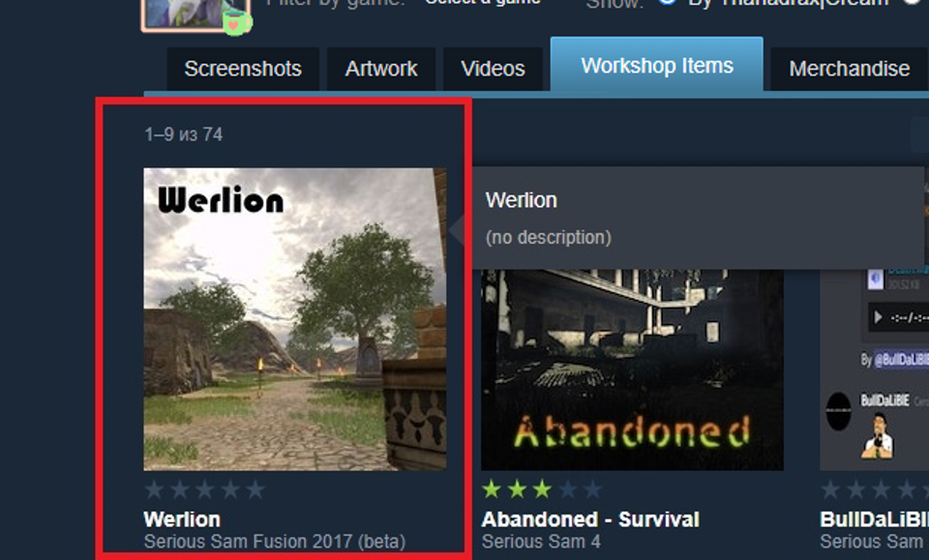This screenshot has width=929, height=560.
Task: Click the star rating under BullDaLiBlE item
Action: 875,489
